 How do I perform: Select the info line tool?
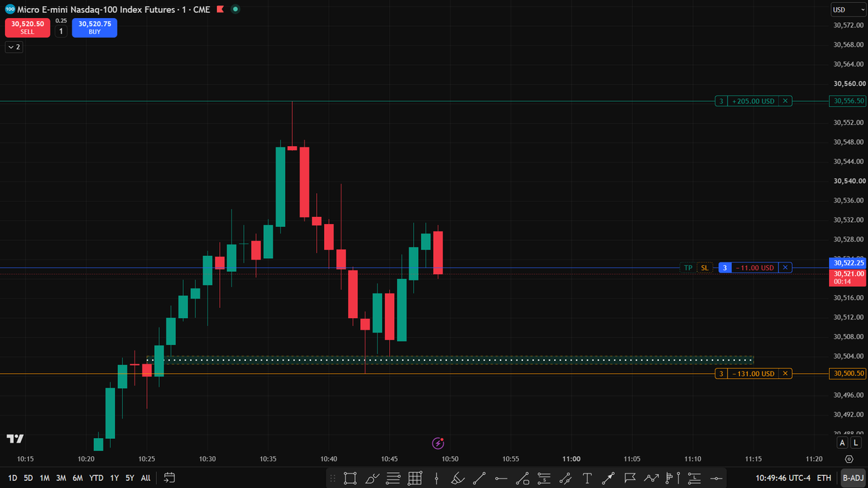[523, 478]
